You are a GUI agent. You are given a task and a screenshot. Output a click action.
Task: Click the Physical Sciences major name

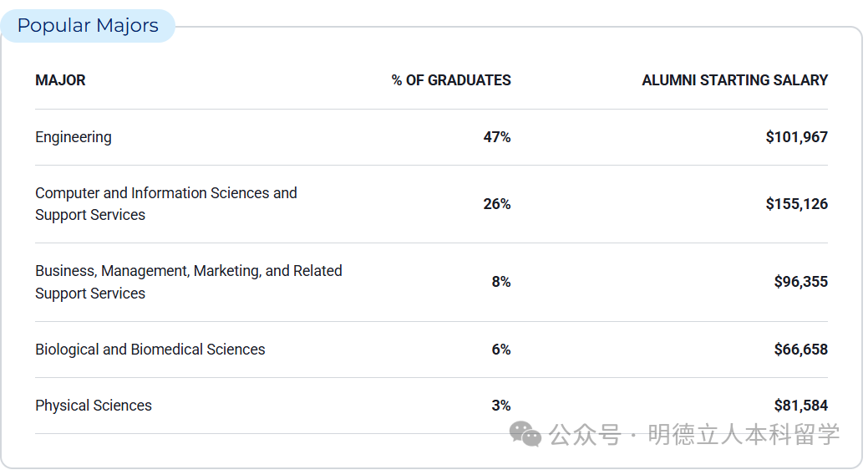[x=94, y=406]
